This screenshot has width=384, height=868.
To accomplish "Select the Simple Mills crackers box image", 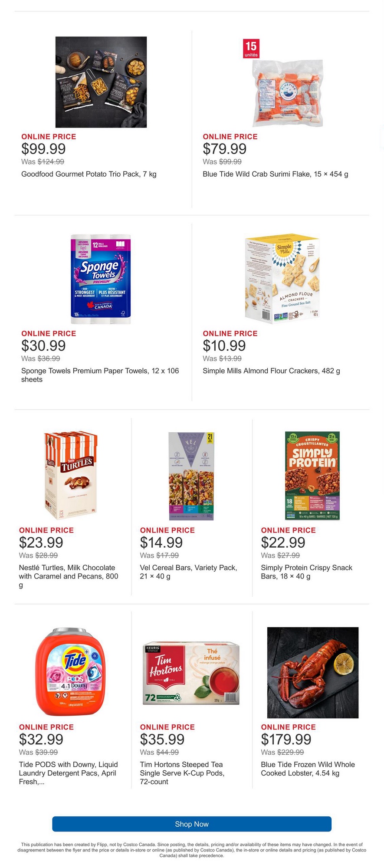I will point(282,280).
